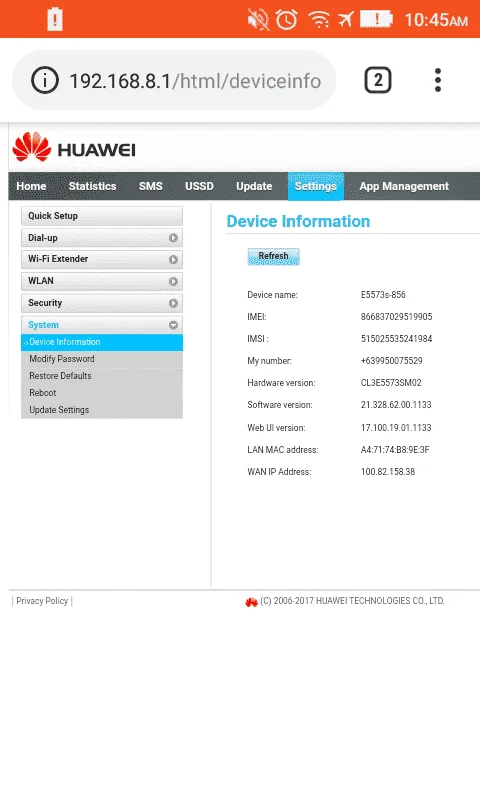
Task: Select the Settings tab
Action: coord(316,186)
